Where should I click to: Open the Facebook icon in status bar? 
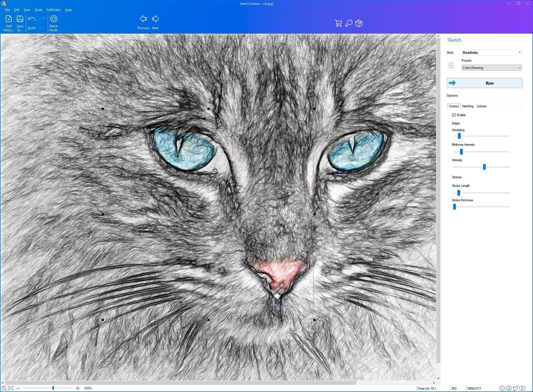[x=509, y=388]
